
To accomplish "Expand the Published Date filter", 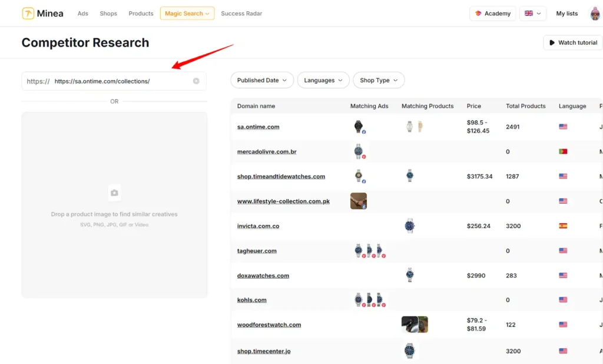I will [x=262, y=80].
